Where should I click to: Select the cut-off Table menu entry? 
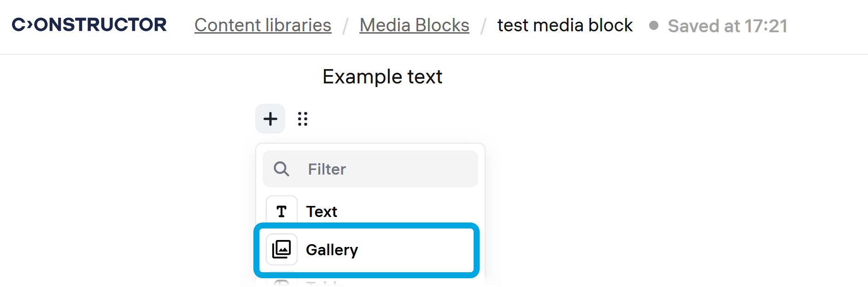325,283
